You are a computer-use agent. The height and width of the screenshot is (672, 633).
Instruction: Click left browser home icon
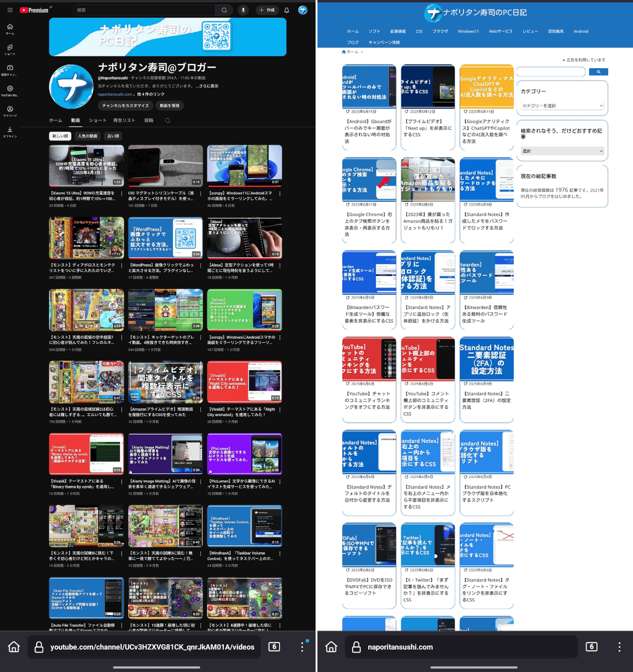14,647
